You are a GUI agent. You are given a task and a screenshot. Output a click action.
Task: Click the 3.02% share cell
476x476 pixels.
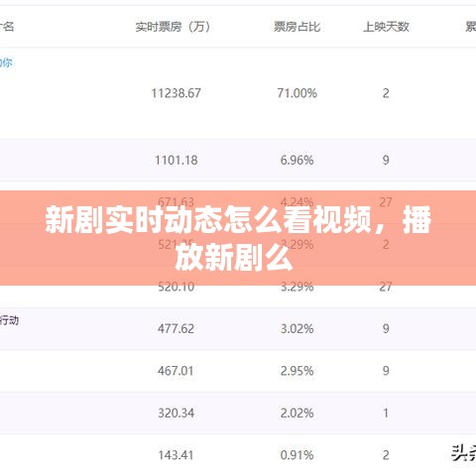click(297, 328)
